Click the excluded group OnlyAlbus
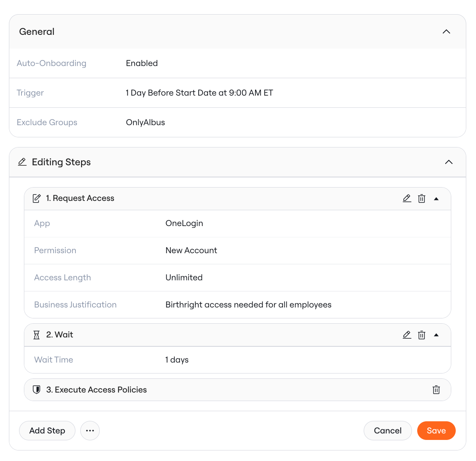Viewport: 476px width, 461px height. (146, 122)
